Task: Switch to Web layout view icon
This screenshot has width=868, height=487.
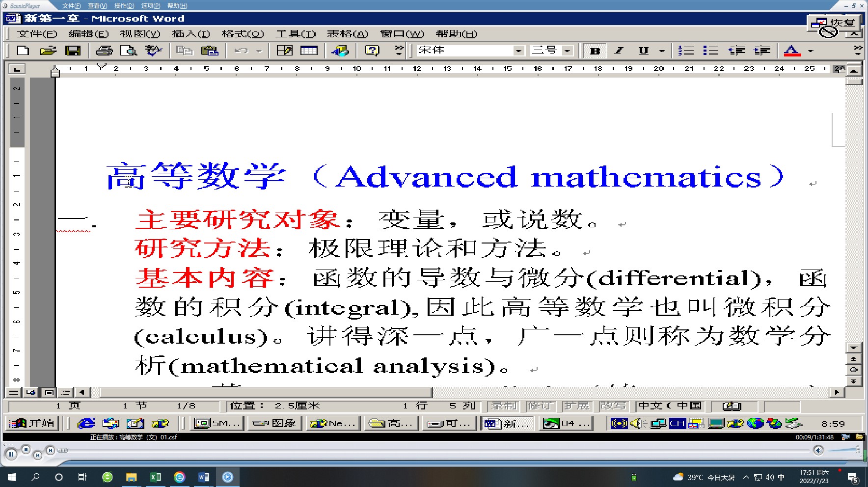Action: (x=31, y=392)
